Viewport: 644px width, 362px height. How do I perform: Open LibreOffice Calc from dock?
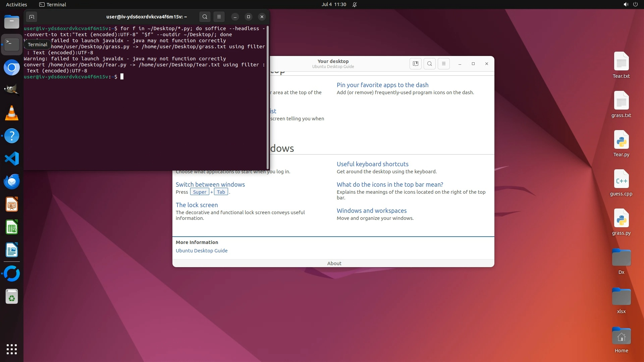12,228
